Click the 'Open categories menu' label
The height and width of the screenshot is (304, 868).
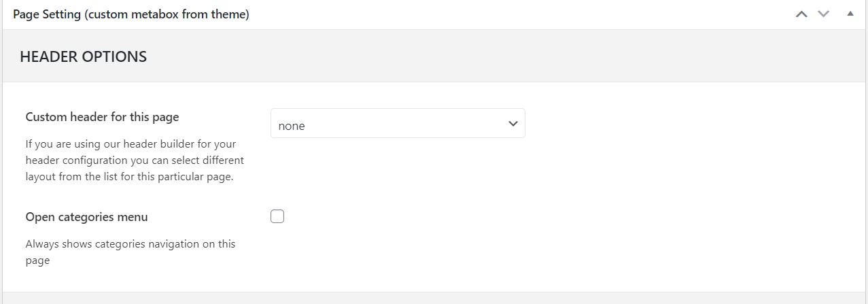click(86, 217)
